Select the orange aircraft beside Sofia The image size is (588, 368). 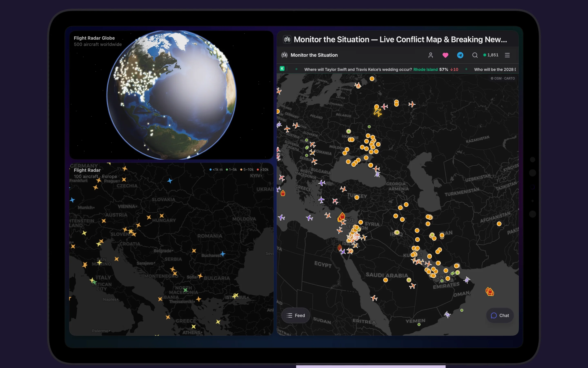(200, 276)
